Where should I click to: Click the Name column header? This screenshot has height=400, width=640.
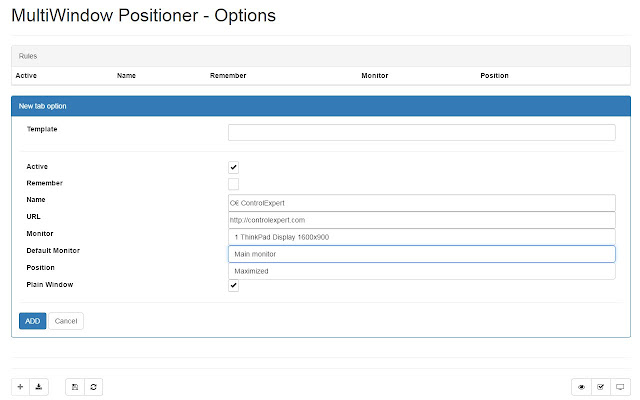click(126, 76)
